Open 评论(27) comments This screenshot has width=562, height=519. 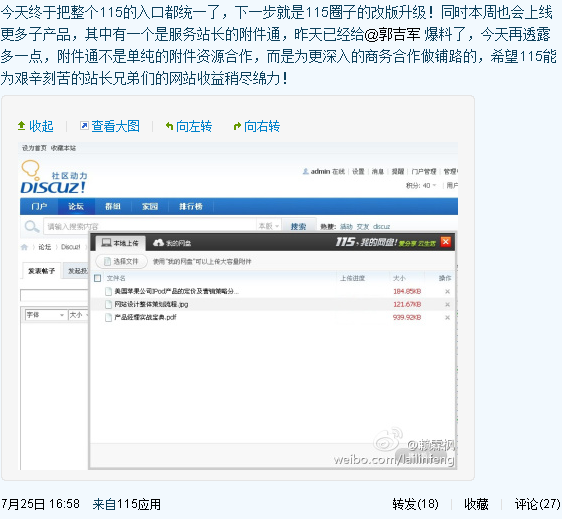click(538, 504)
